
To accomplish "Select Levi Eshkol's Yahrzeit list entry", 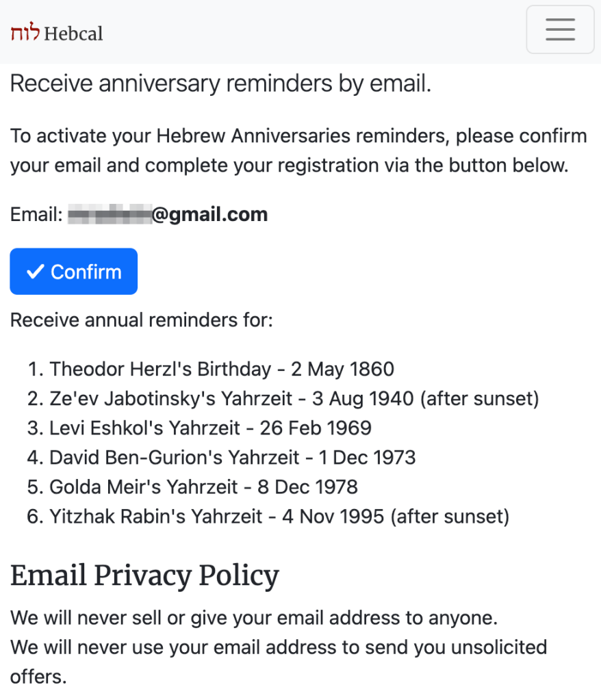I will [x=210, y=428].
